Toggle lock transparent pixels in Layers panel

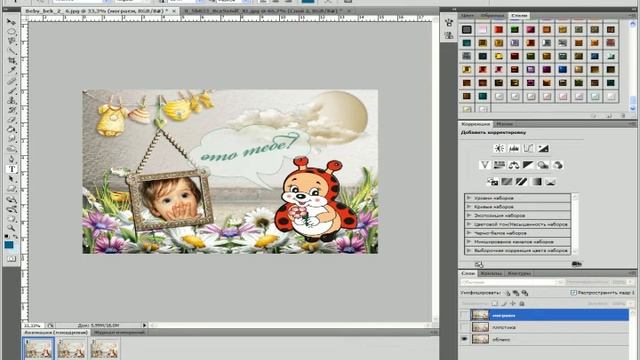point(495,303)
